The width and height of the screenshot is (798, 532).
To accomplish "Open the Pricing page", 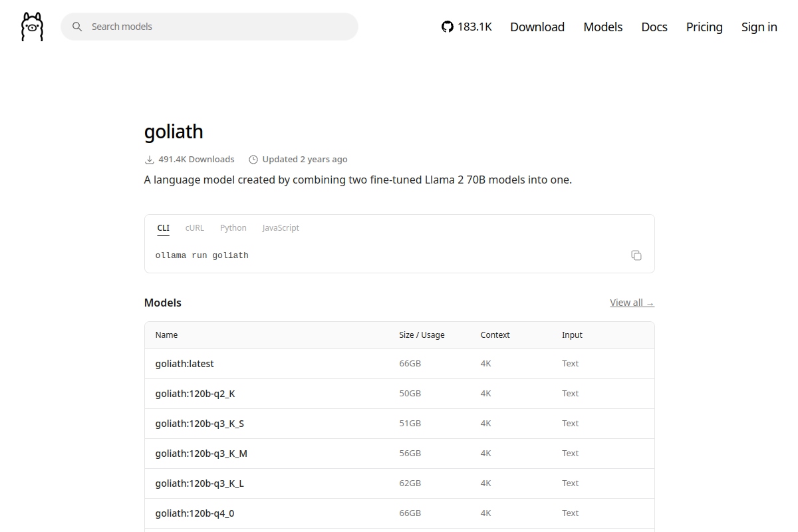I will 704,27.
